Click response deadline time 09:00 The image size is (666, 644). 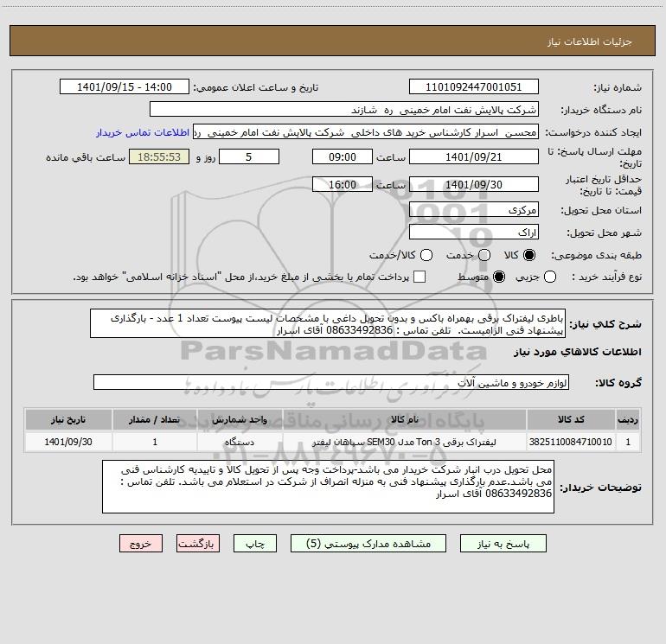[343, 156]
